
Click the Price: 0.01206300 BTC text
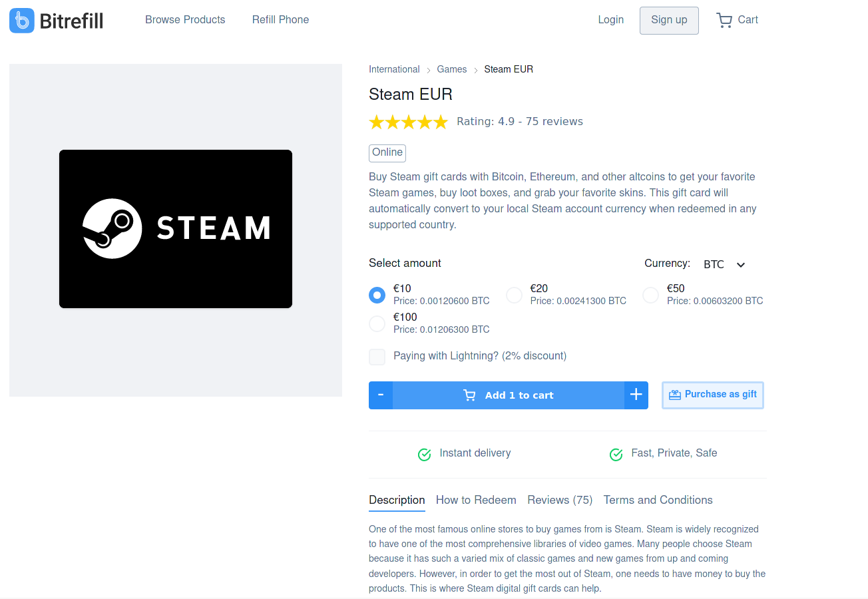click(441, 329)
